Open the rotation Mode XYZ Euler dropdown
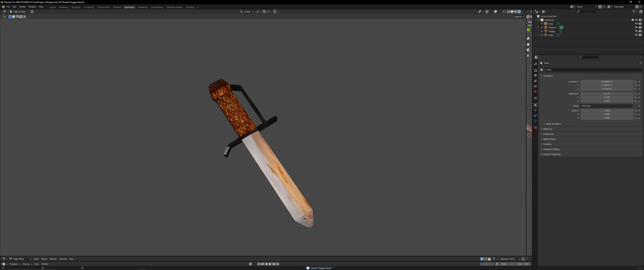 pyautogui.click(x=607, y=106)
